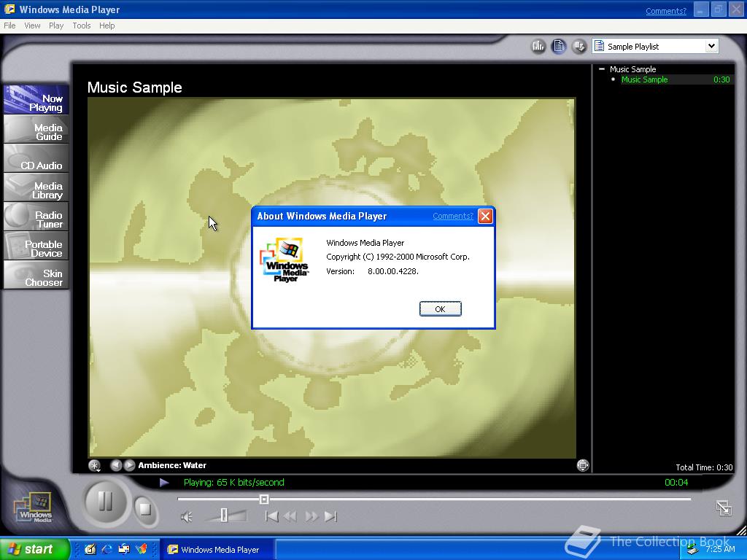Mute the sound with speaker icon
This screenshot has height=560, width=747.
[x=187, y=517]
